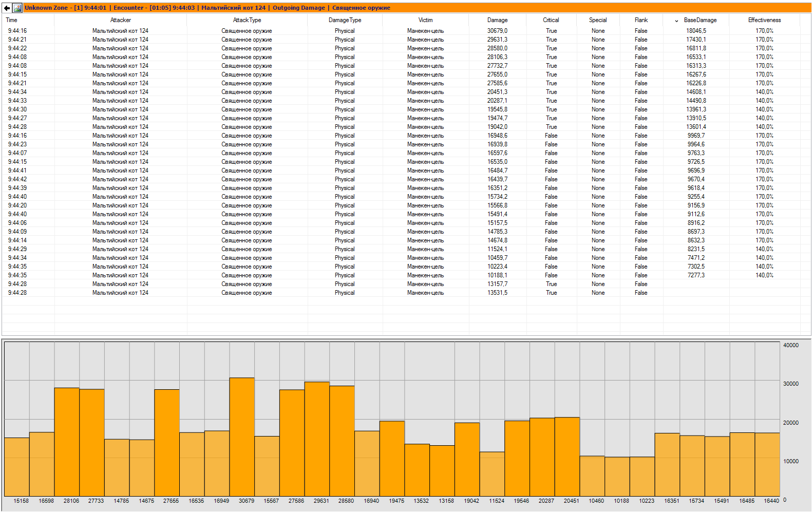Sort by the AttackType column header
Image resolution: width=812 pixels, height=512 pixels.
pyautogui.click(x=247, y=20)
